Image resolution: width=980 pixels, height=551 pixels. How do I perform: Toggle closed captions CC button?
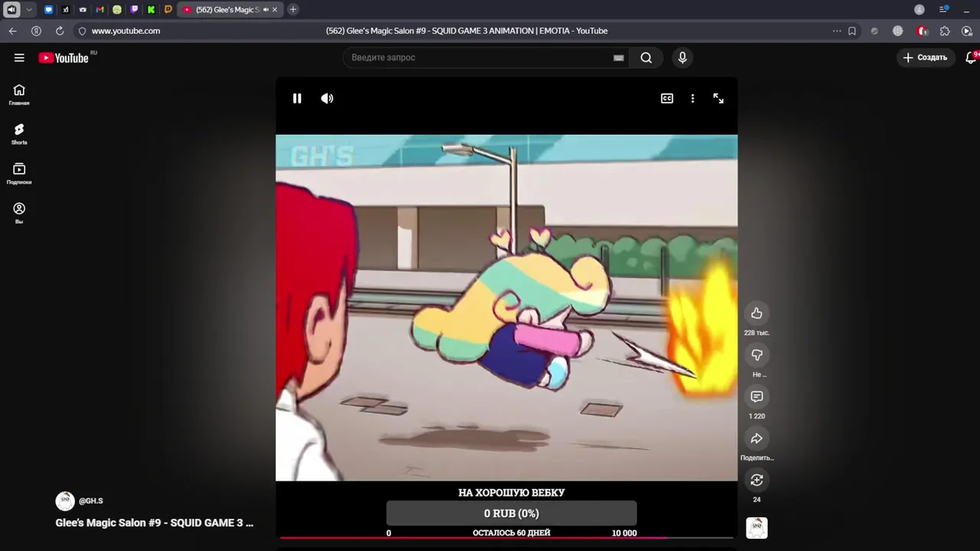(667, 98)
